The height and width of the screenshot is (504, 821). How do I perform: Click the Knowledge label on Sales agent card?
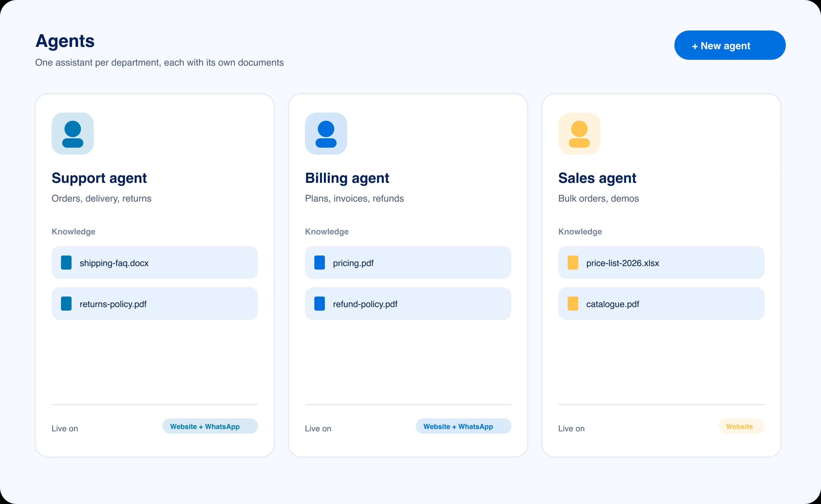tap(580, 231)
